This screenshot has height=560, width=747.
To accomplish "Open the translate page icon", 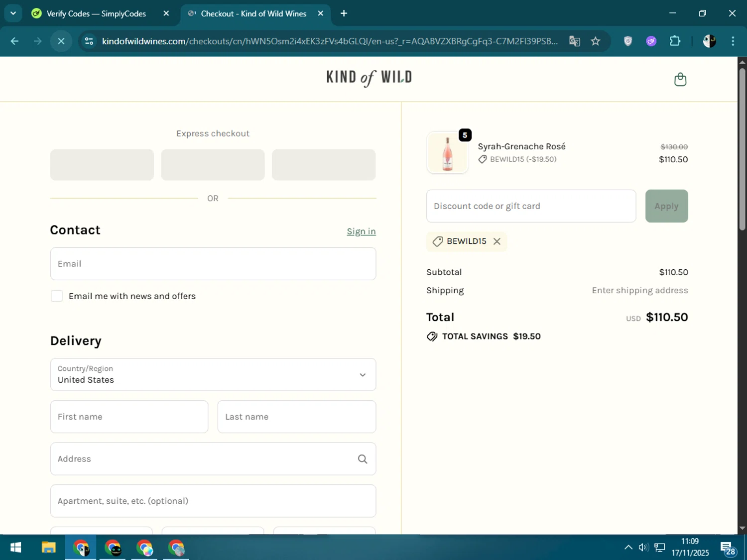I will 575,41.
